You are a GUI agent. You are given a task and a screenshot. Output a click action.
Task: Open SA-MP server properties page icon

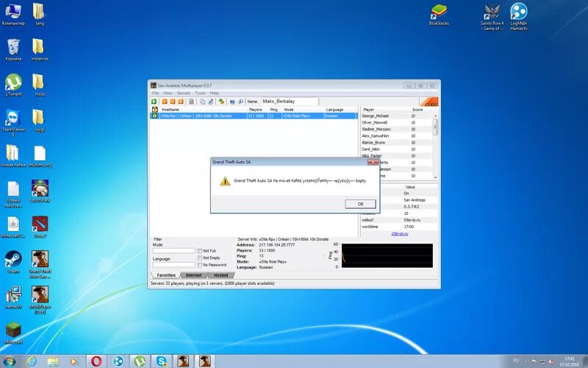pos(191,102)
